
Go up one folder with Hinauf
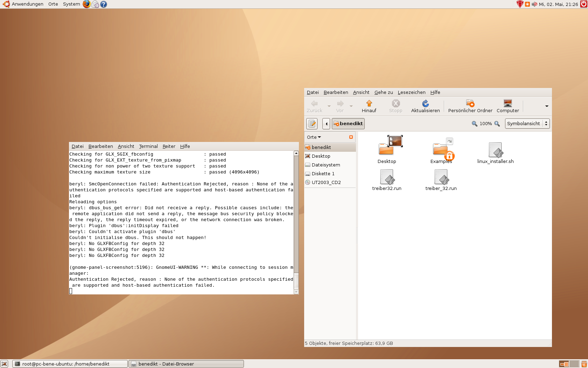tap(369, 106)
